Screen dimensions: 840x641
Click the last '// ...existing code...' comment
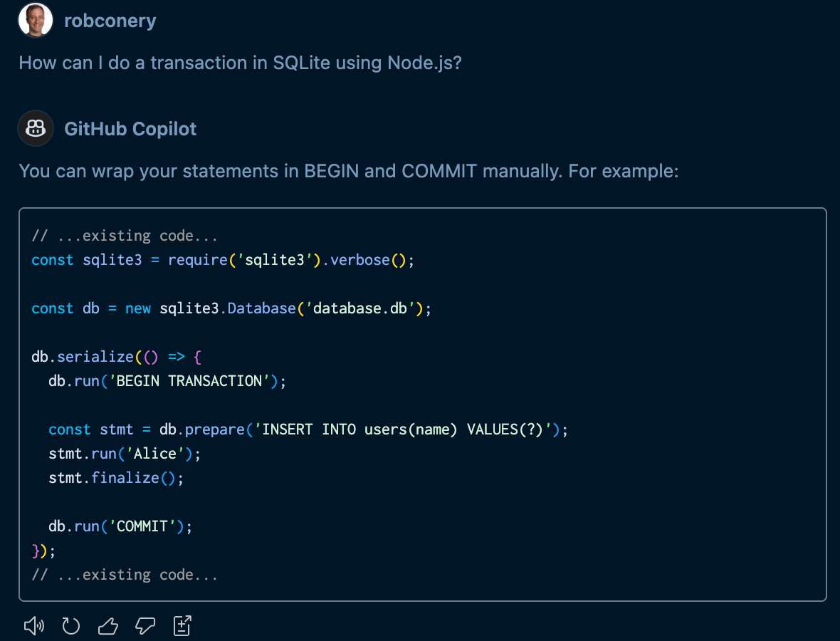[x=125, y=575]
